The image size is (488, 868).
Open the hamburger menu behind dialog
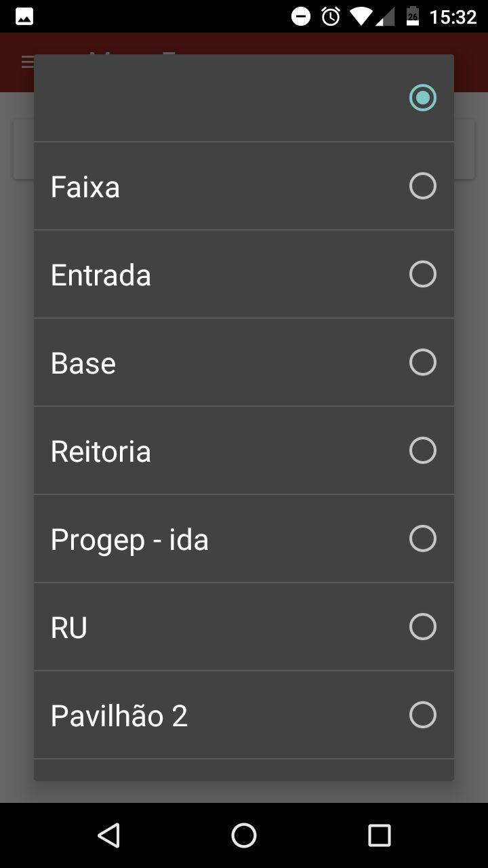[x=27, y=63]
